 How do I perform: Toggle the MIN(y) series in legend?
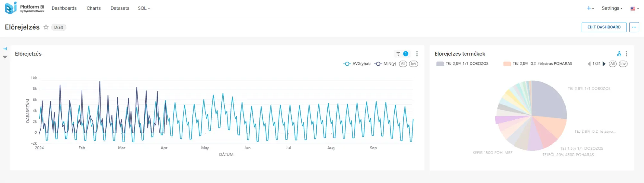[x=385, y=64]
